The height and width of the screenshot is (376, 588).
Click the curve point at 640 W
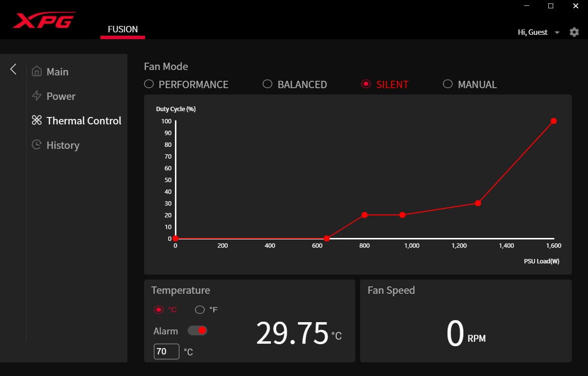tap(327, 238)
